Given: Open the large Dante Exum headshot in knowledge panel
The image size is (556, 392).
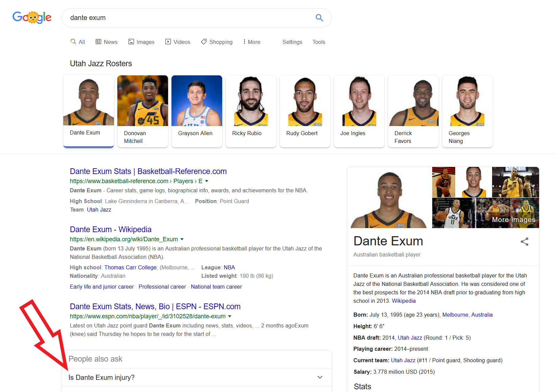Looking at the screenshot, I should (389, 197).
